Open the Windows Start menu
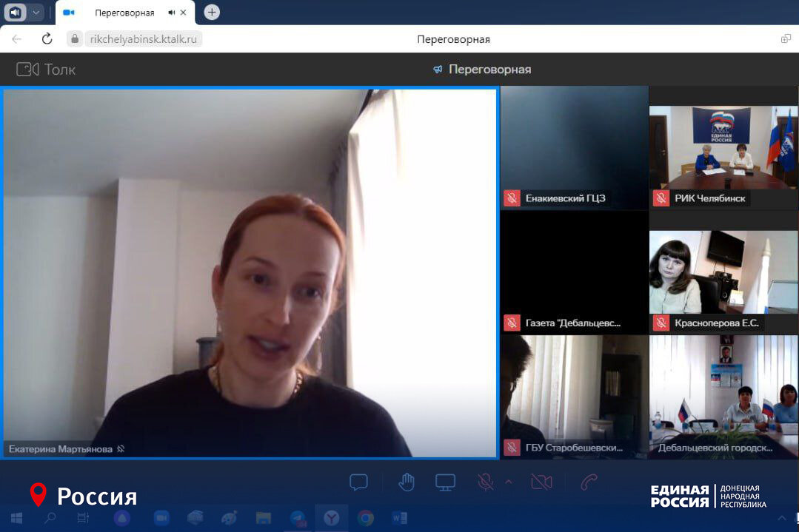799x532 pixels. tap(16, 518)
